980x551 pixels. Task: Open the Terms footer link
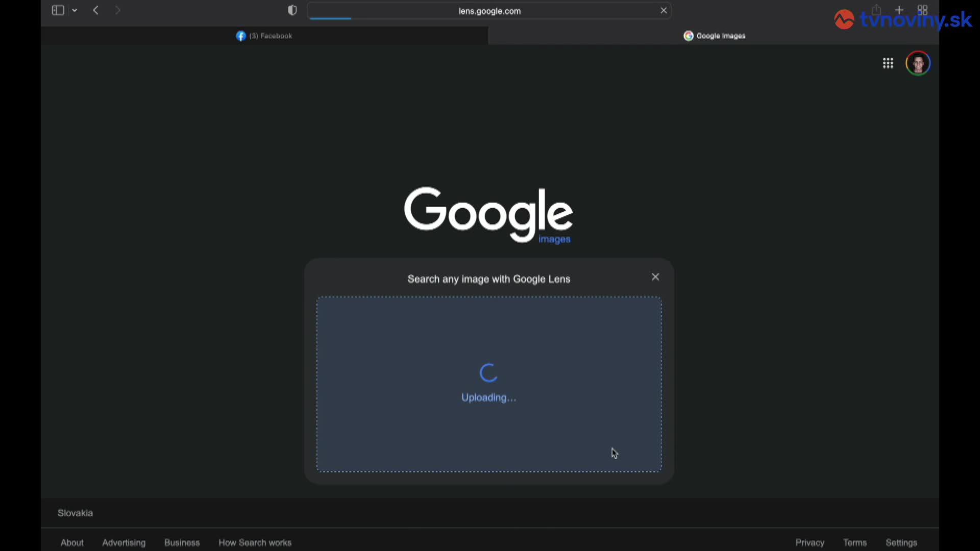point(855,542)
